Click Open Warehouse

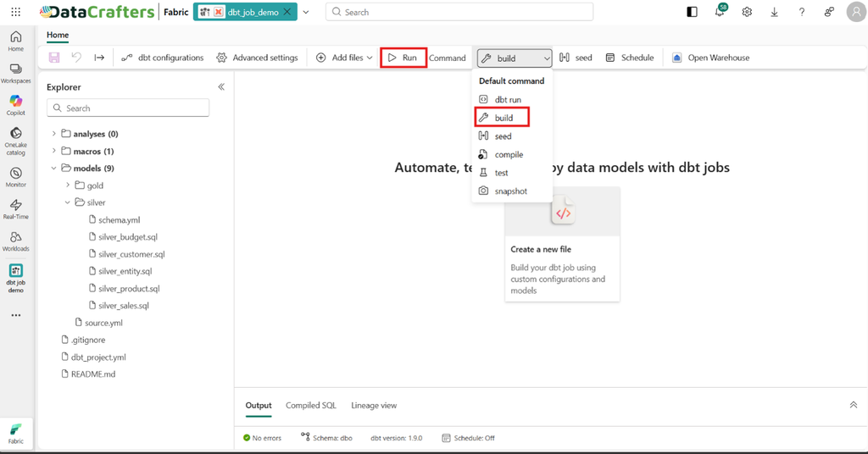tap(711, 58)
